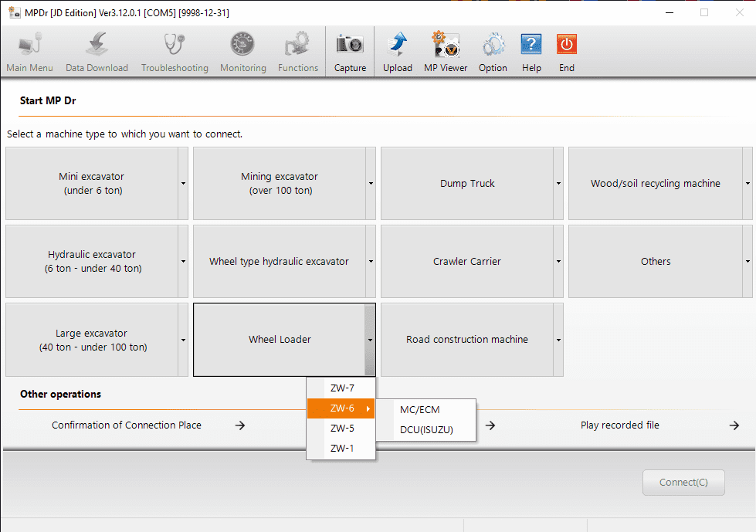The width and height of the screenshot is (756, 532).
Task: Expand the Others machine dropdown arrow
Action: (x=748, y=262)
